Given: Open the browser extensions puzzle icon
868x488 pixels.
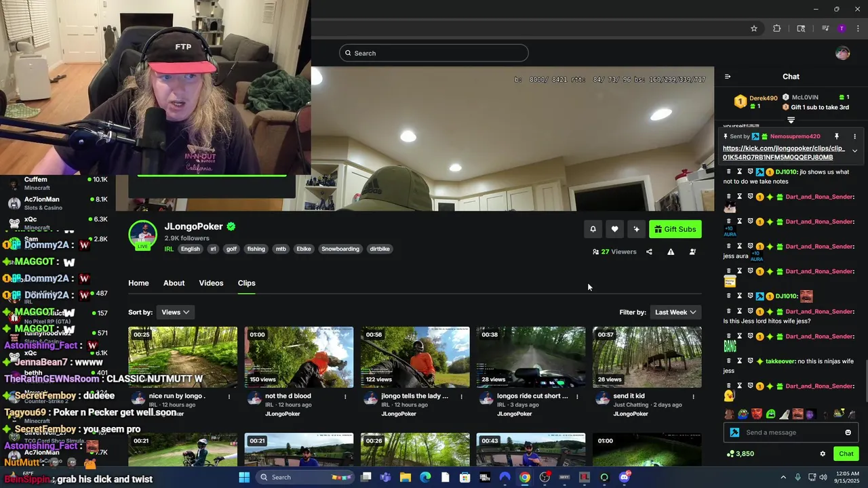Looking at the screenshot, I should pos(776,28).
